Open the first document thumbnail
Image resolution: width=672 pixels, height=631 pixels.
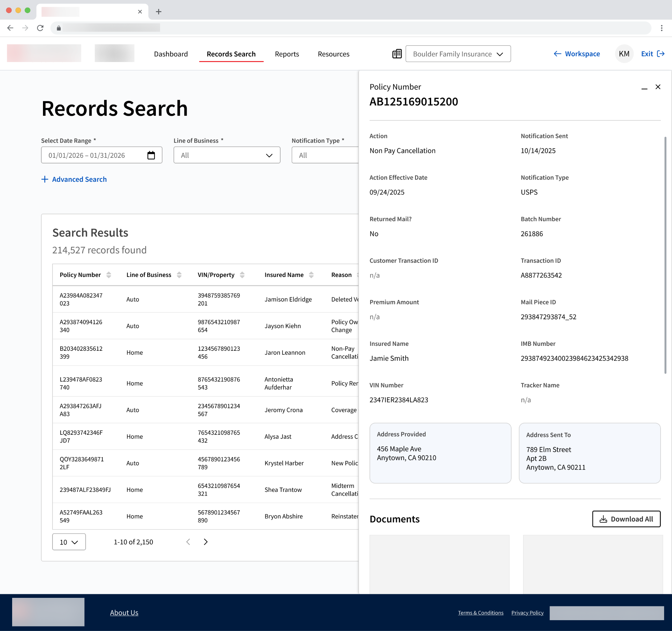[x=439, y=564]
